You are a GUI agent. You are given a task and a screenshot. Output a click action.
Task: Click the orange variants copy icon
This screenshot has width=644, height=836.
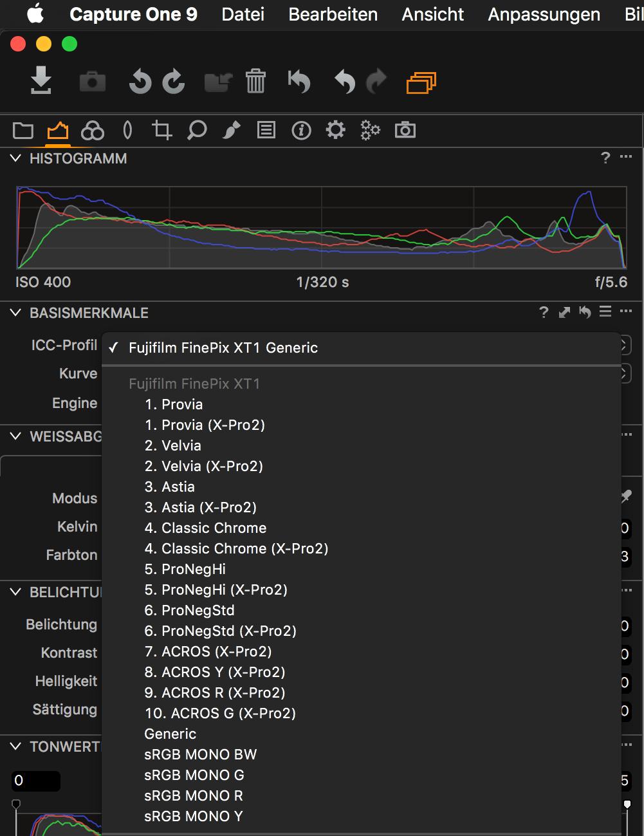pyautogui.click(x=421, y=82)
